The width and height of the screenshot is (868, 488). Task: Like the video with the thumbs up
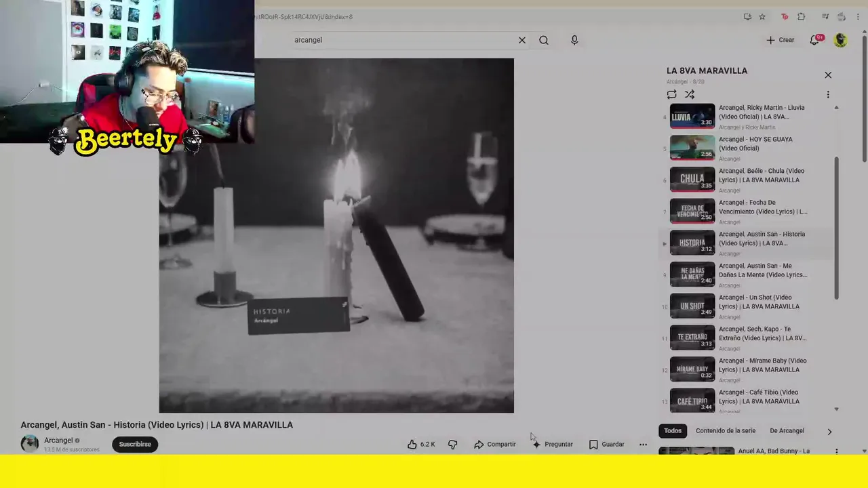tap(412, 445)
